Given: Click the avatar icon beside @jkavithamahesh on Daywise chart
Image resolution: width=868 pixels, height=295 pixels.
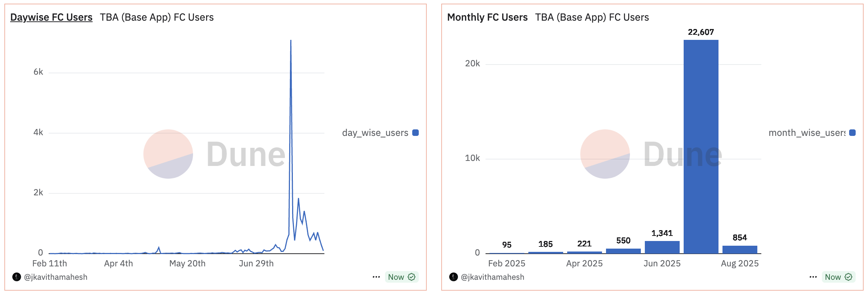Looking at the screenshot, I should (17, 277).
